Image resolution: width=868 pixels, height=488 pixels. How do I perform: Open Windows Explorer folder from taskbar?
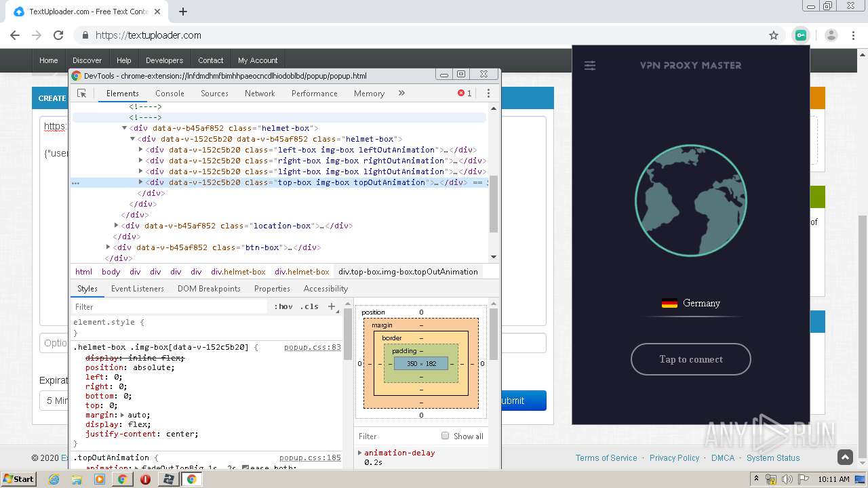click(77, 479)
